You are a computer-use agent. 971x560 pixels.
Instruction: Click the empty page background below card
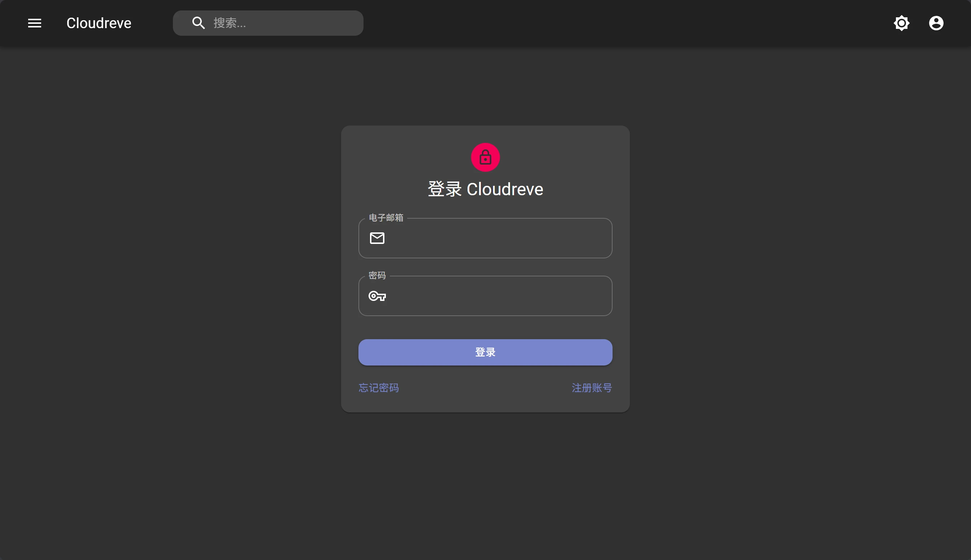485,485
